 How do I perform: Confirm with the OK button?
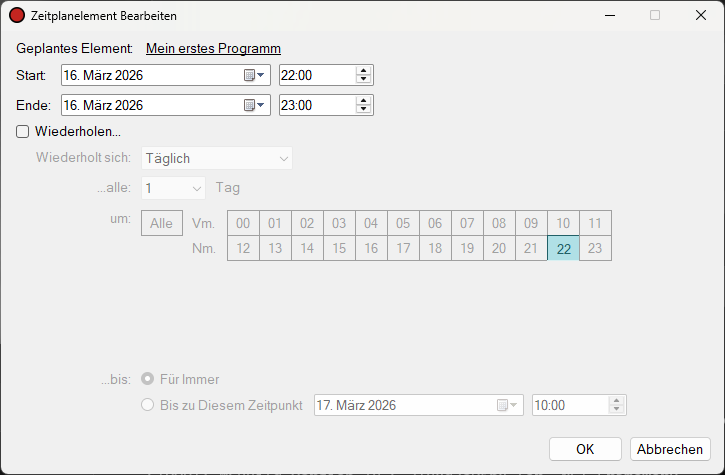click(x=585, y=449)
